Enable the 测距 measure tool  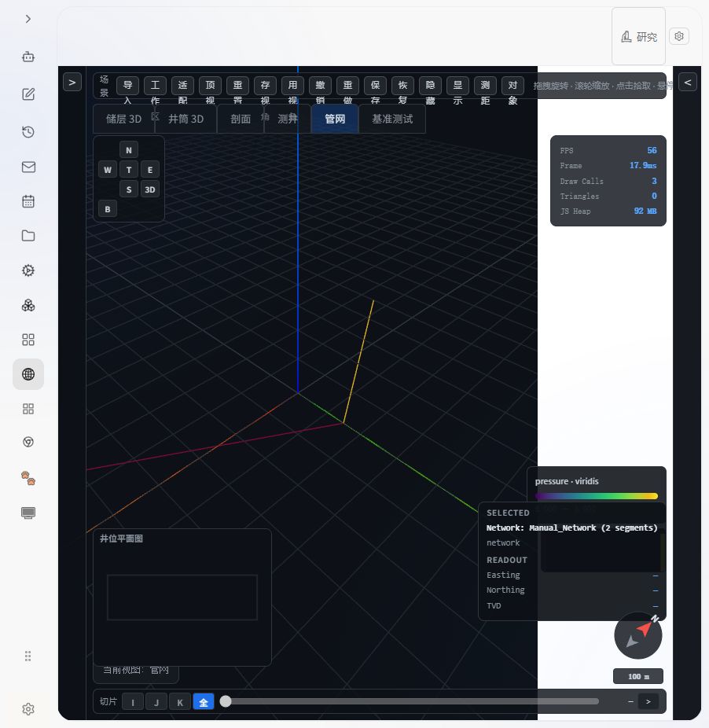pyautogui.click(x=485, y=86)
